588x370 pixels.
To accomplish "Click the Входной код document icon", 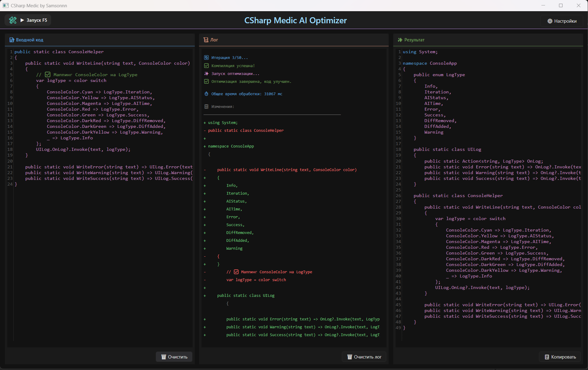I will pos(12,40).
